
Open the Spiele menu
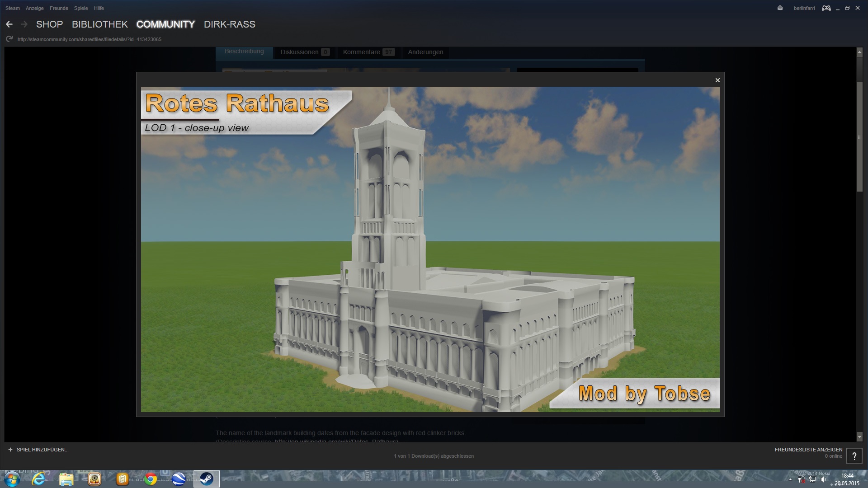click(81, 8)
